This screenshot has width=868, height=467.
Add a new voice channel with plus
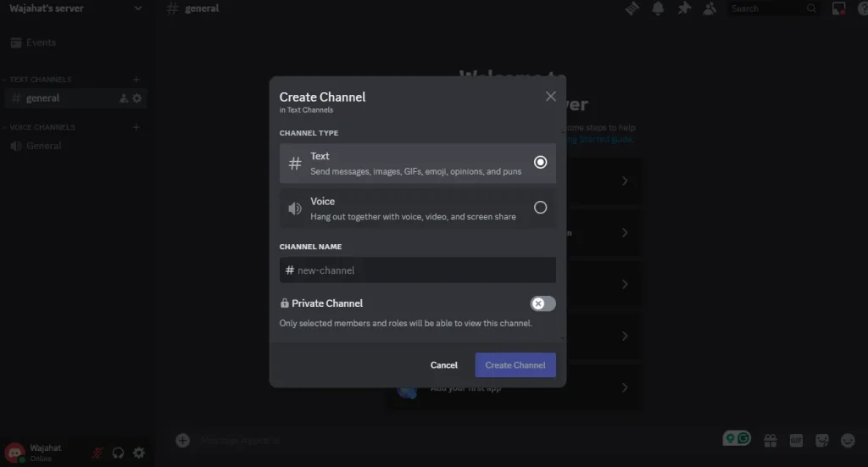pyautogui.click(x=136, y=127)
